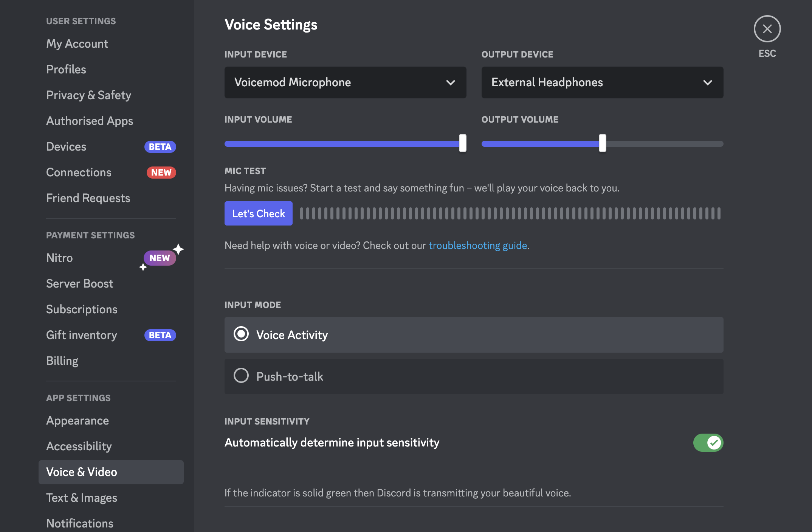Open the Output Device dropdown
The image size is (812, 532).
(x=602, y=82)
